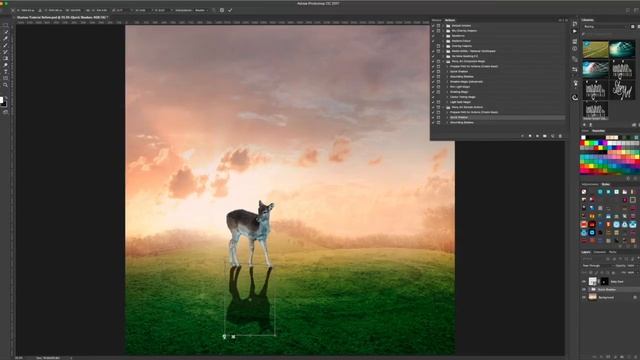Switch to the Color tab
The image size is (640, 360).
click(585, 131)
